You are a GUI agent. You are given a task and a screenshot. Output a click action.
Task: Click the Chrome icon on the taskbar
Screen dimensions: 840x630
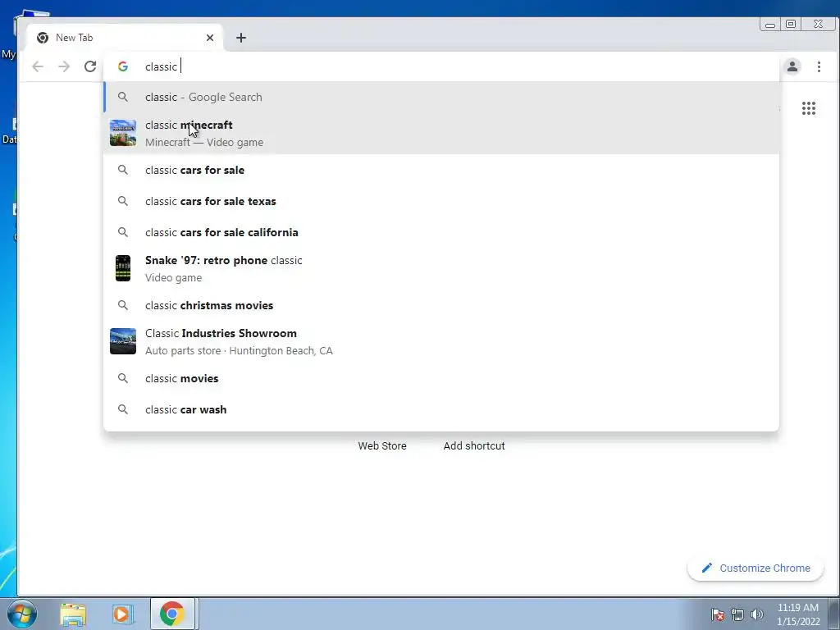(x=171, y=614)
